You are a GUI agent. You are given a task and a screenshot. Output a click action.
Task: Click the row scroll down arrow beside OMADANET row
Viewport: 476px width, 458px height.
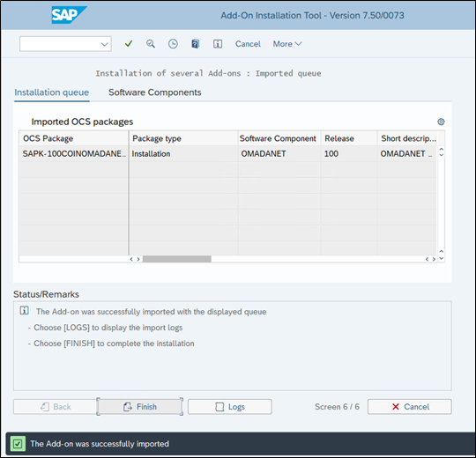pyautogui.click(x=442, y=155)
